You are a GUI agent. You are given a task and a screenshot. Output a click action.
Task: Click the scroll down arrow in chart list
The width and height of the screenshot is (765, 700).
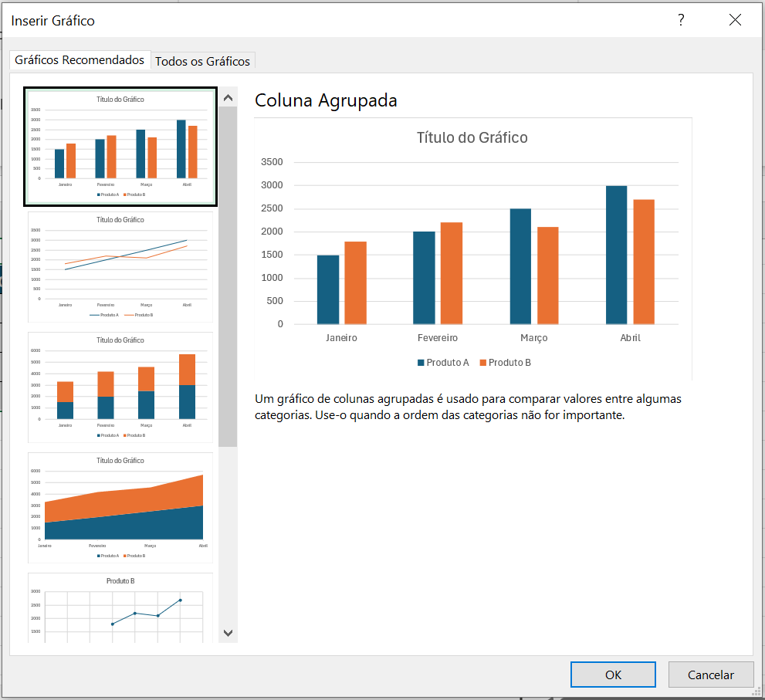(x=228, y=633)
